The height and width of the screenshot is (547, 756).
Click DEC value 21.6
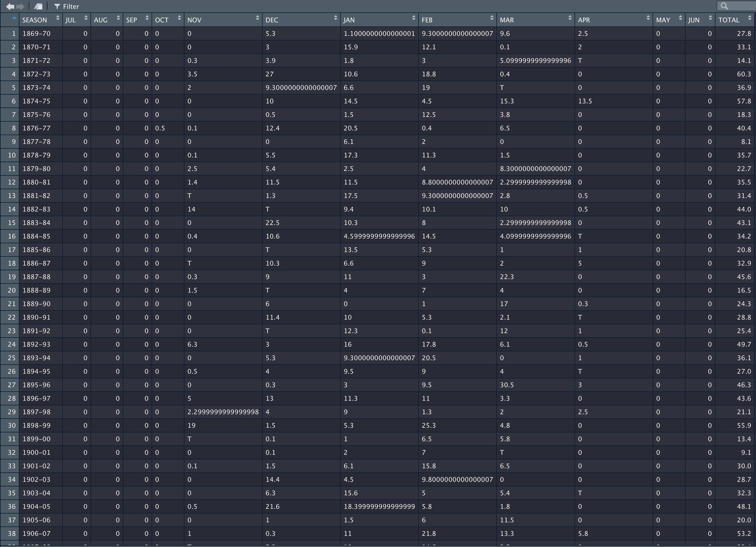pos(272,507)
